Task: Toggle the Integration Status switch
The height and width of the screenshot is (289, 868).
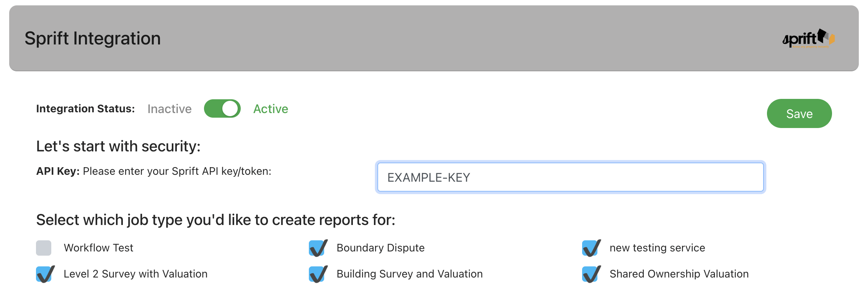Action: point(222,108)
